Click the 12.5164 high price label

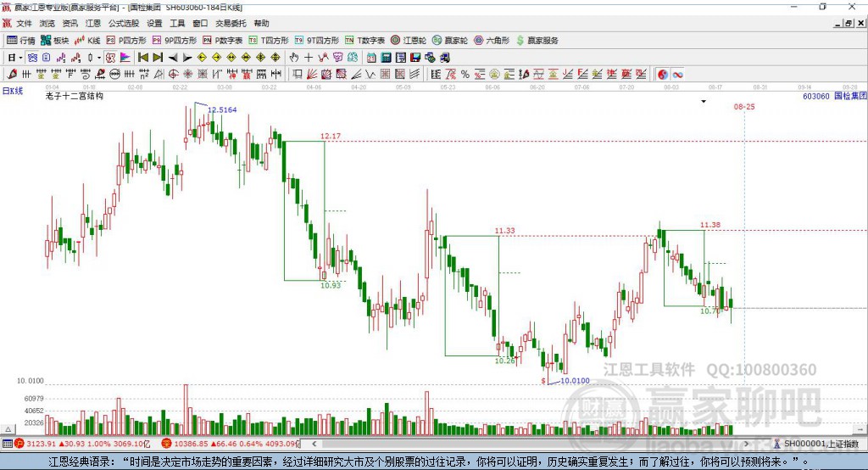coord(222,109)
